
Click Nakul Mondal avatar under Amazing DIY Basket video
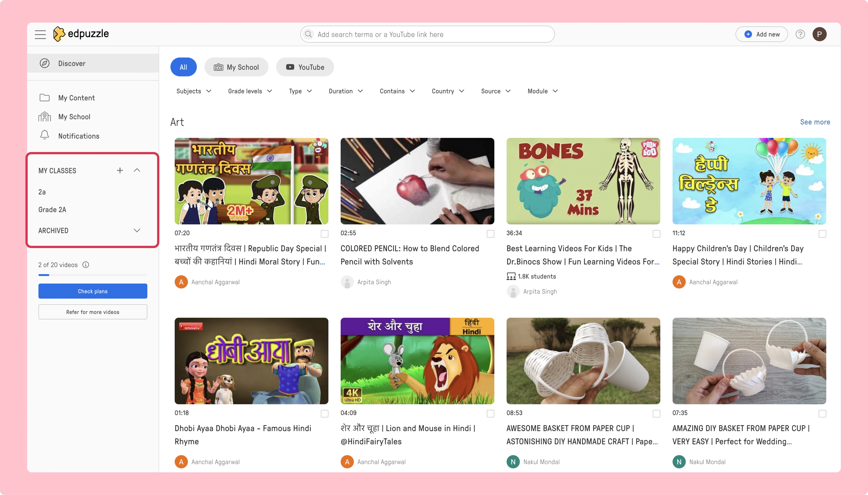coord(679,462)
